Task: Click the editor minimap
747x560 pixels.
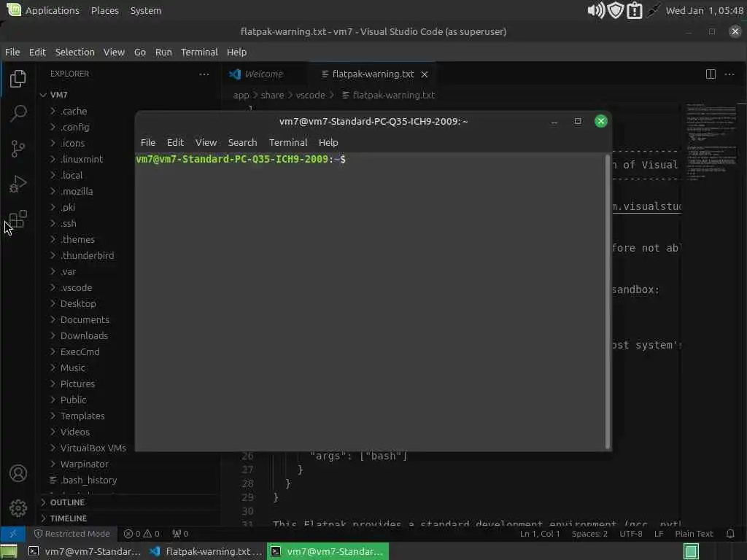Action: pos(711,143)
